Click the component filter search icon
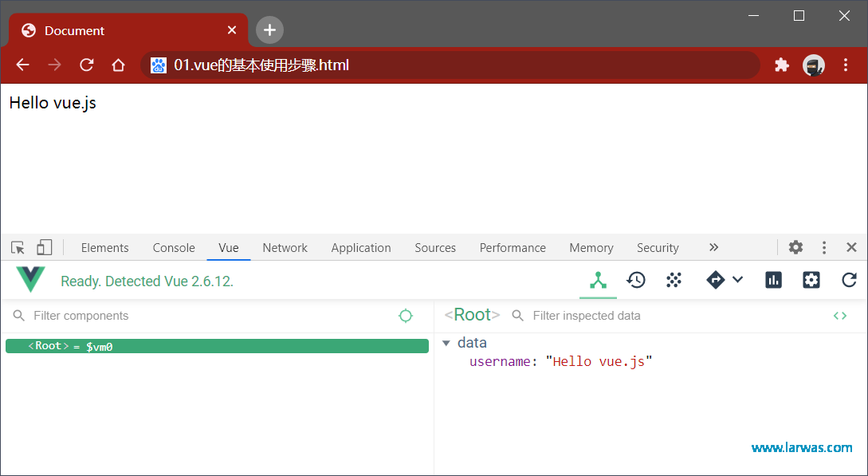Viewport: 868px width, 476px height. 19,316
